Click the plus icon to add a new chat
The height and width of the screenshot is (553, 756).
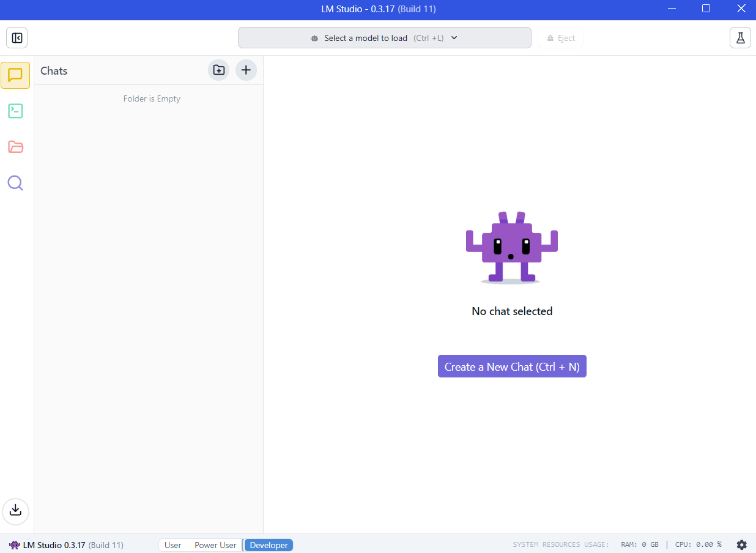click(246, 70)
